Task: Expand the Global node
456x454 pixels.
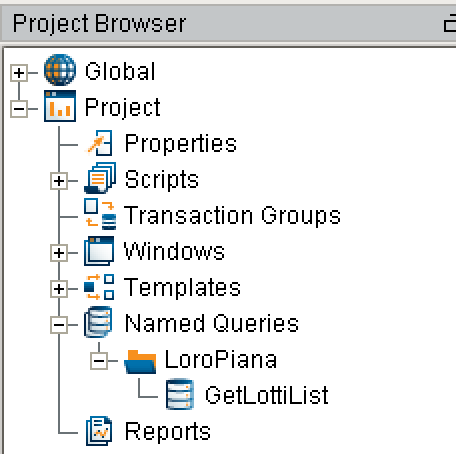Action: point(19,73)
